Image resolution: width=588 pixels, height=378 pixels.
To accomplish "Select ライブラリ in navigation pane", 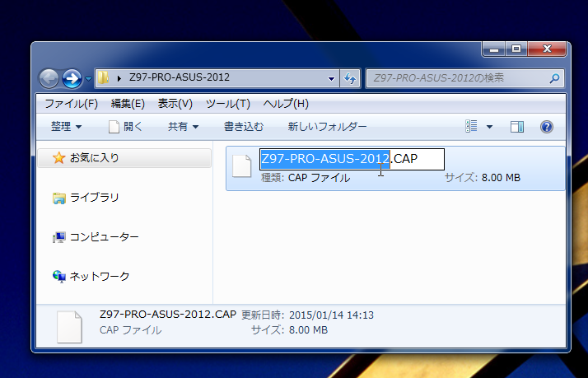I will (94, 198).
